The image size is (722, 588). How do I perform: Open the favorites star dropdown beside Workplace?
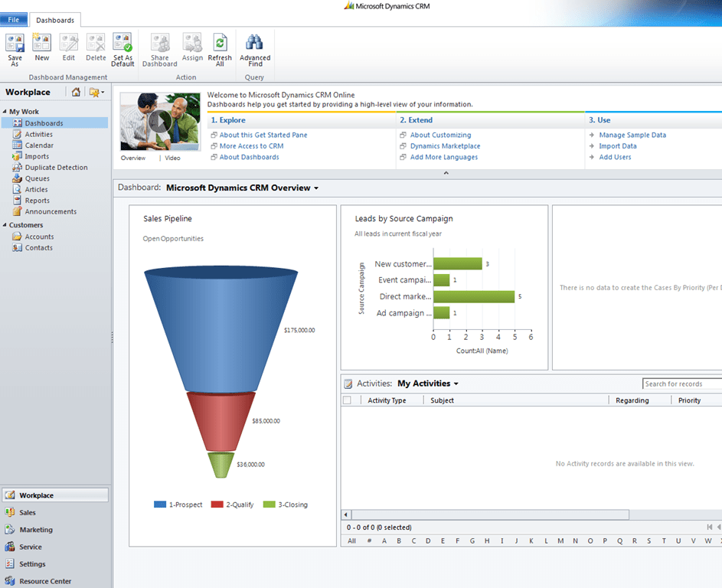(96, 92)
